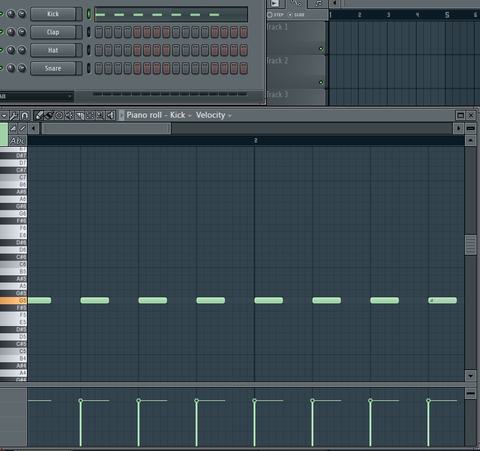Click the Kick channel volume knob
The image size is (480, 451).
pyautogui.click(x=22, y=14)
